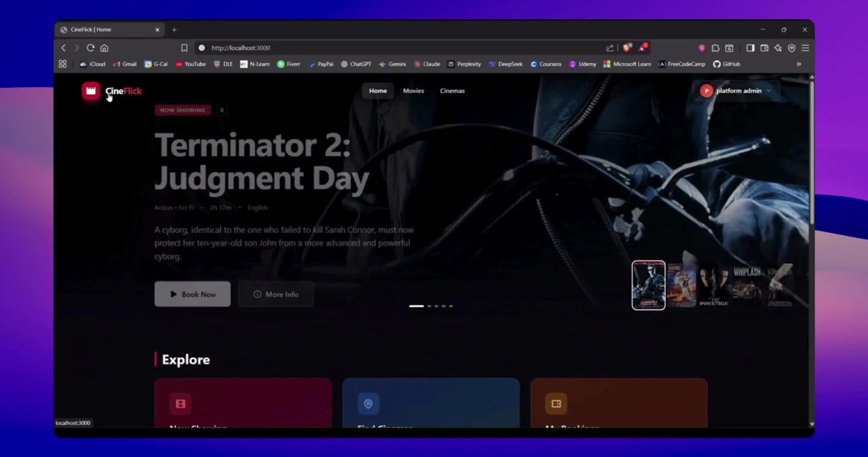Open the N-Learn bookmark
868x457 pixels.
point(255,64)
